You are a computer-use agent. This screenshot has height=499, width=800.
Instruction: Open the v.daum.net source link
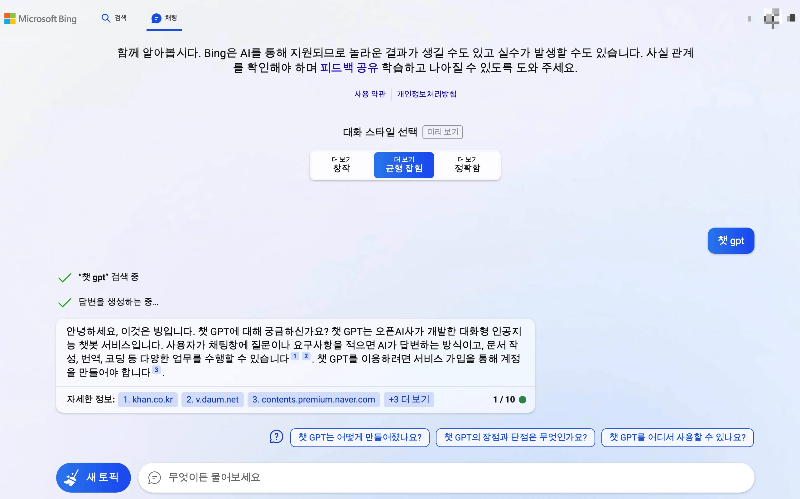tap(212, 400)
